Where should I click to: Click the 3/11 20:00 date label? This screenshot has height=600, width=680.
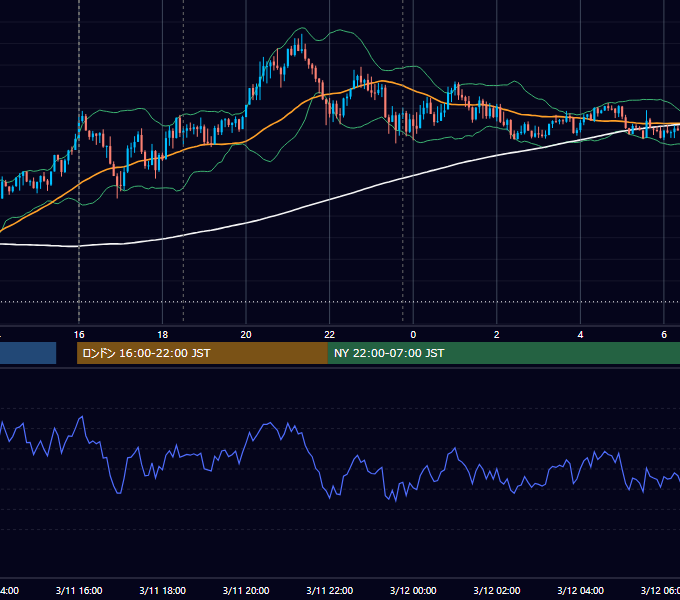(246, 590)
